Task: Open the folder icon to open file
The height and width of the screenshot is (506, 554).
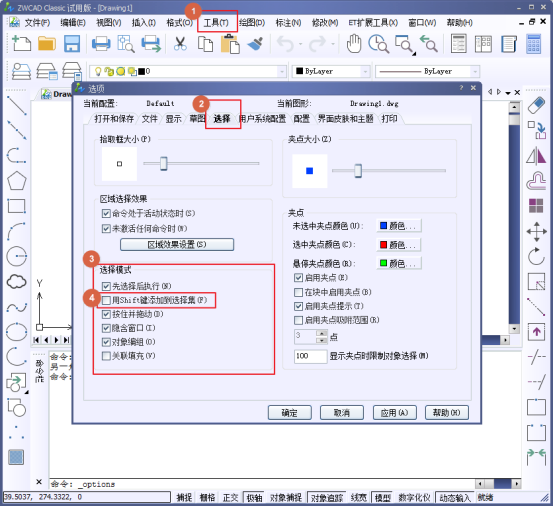Action: click(x=47, y=44)
